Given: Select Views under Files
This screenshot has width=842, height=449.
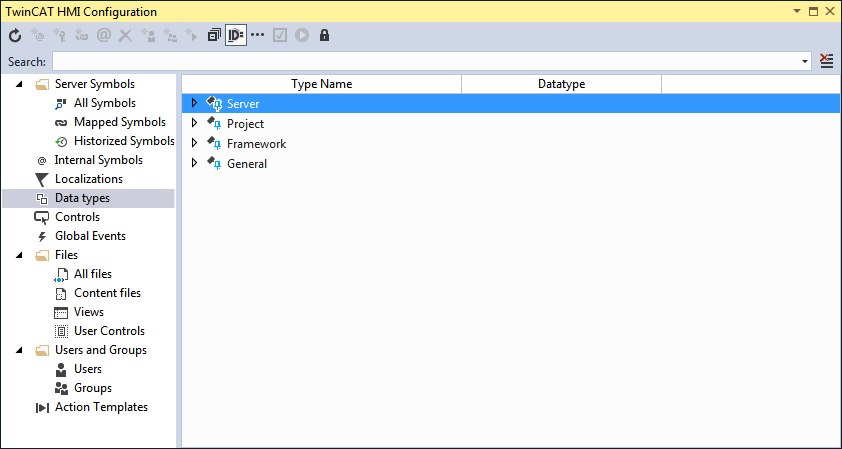Looking at the screenshot, I should pos(89,312).
